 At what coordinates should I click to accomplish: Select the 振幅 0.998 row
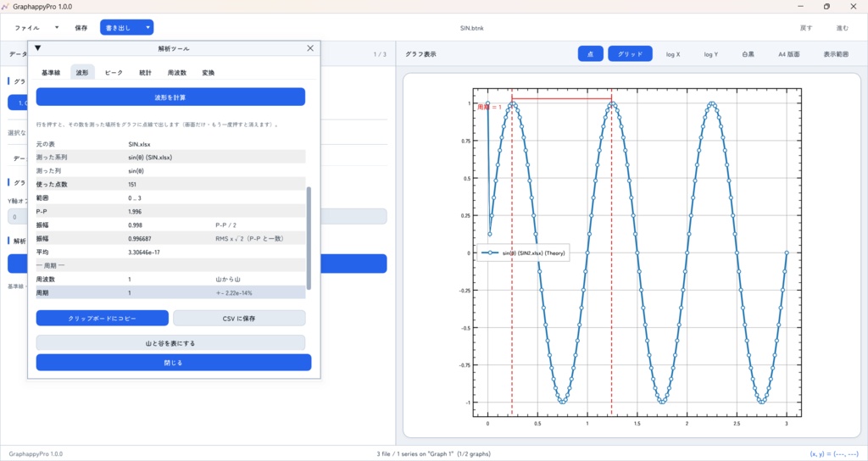tap(170, 225)
